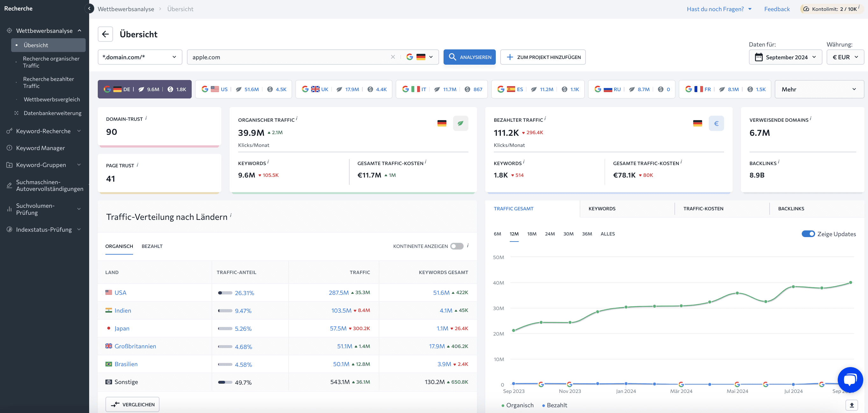Viewport: 868px width, 413px height.
Task: Click the Page Trust info icon
Action: coord(138,164)
